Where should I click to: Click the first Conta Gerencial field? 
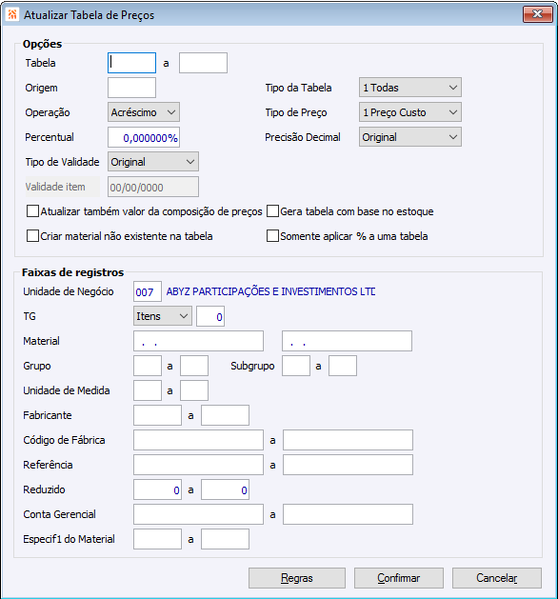click(x=198, y=514)
